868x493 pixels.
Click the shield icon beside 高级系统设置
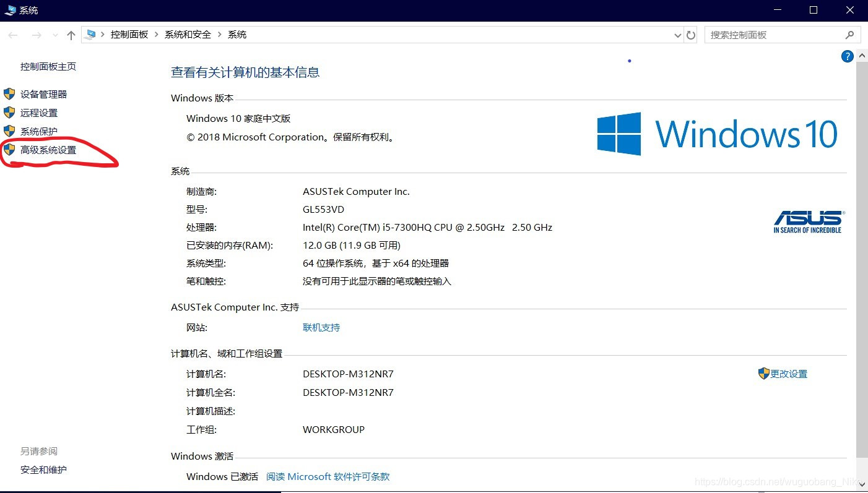click(9, 150)
